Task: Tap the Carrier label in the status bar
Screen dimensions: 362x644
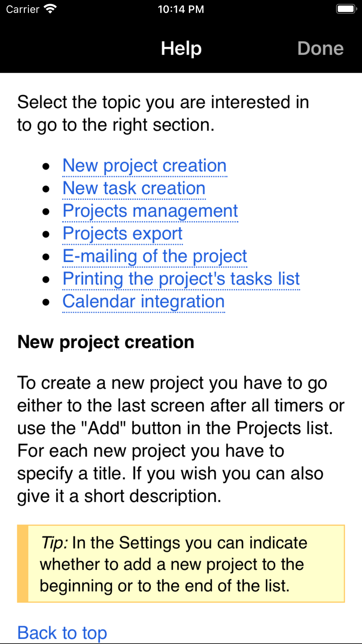Action: [22, 9]
